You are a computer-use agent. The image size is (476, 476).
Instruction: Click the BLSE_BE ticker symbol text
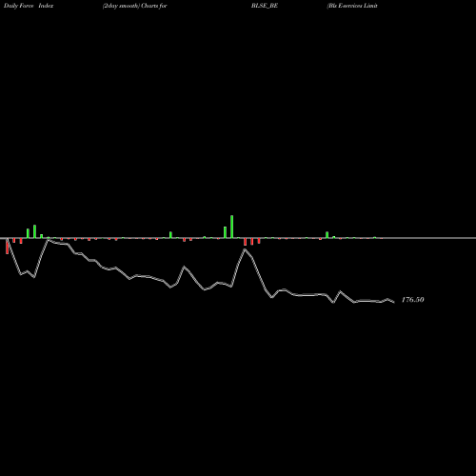click(x=265, y=6)
